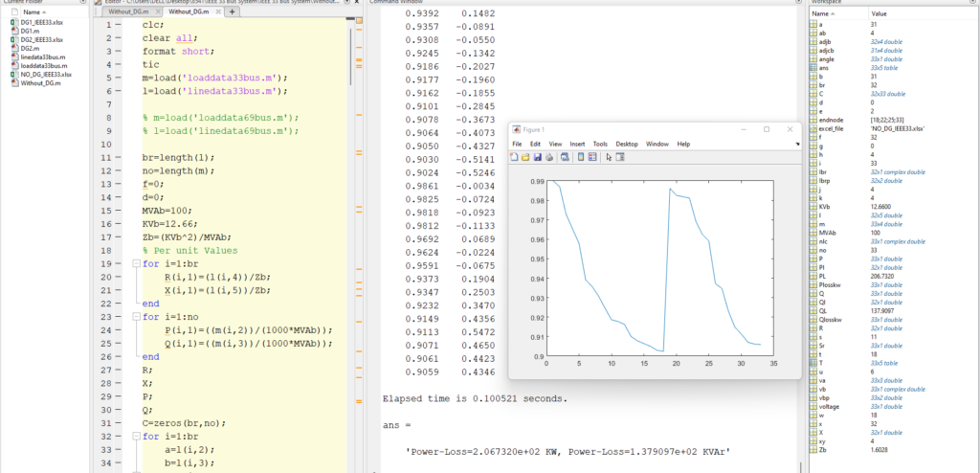Toggle breakpoint on editor line 27
Viewport: 980px width, 473px height.
118,370
